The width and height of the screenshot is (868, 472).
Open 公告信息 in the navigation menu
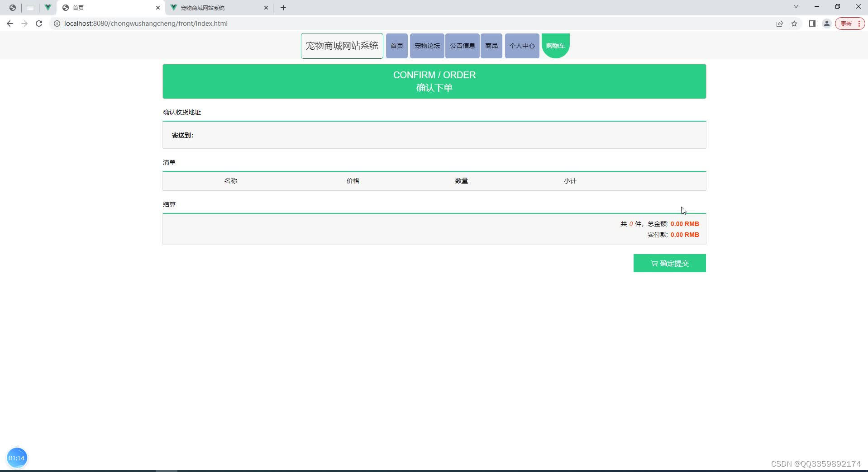point(463,46)
